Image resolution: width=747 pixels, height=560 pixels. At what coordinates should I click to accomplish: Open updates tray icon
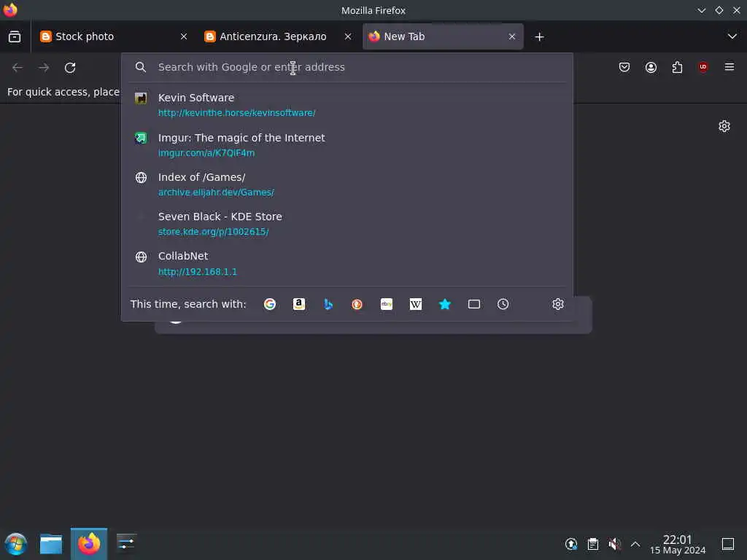571,544
